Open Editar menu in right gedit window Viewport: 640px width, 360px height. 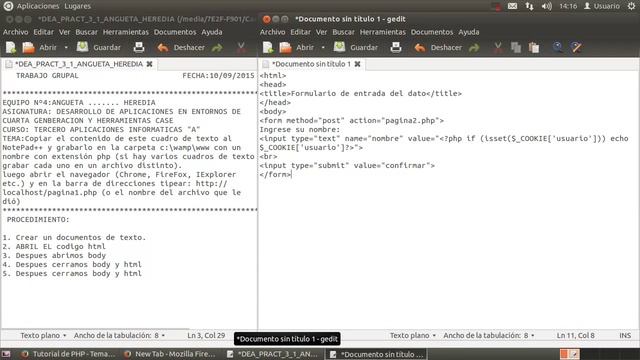click(300, 32)
